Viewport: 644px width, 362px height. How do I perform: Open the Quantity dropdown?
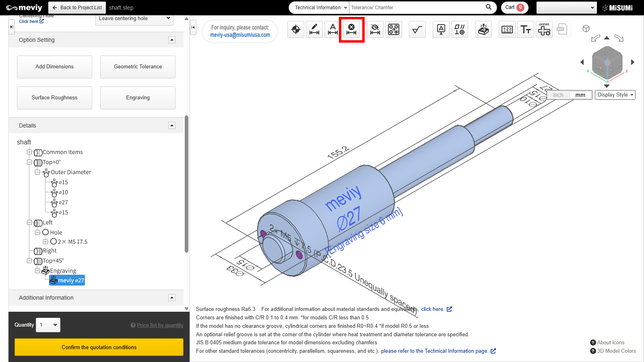click(48, 325)
